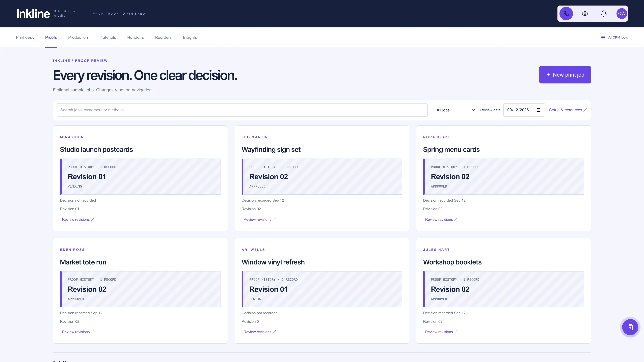Click Revision 02 panel in Workshop booklets
This screenshot has width=644, height=362.
503,289
